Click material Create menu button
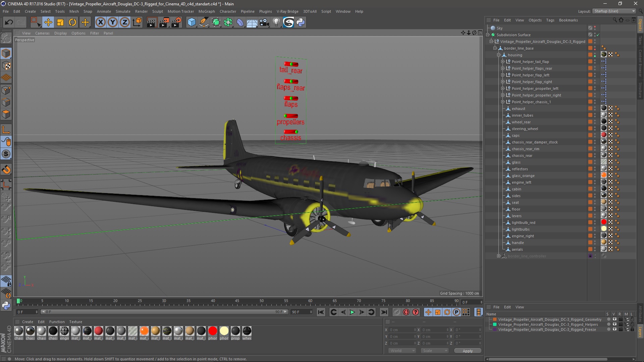This screenshot has height=362, width=644. click(x=28, y=322)
